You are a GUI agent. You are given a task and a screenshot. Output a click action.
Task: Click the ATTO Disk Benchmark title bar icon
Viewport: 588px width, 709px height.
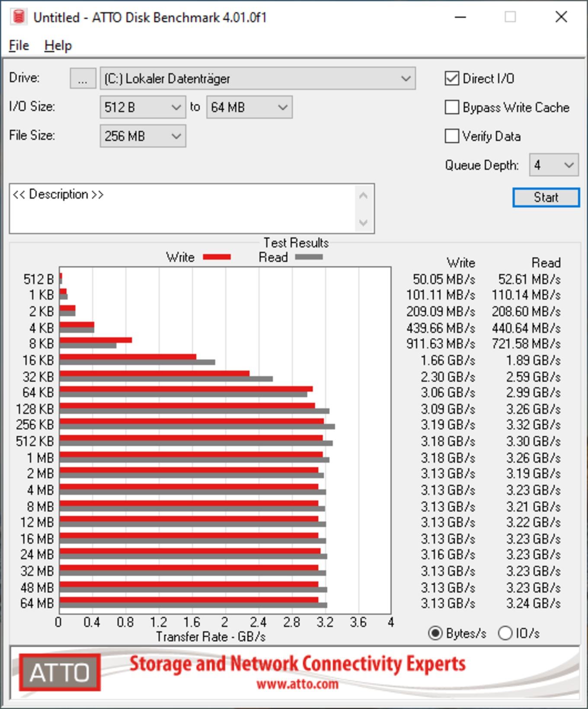[19, 17]
